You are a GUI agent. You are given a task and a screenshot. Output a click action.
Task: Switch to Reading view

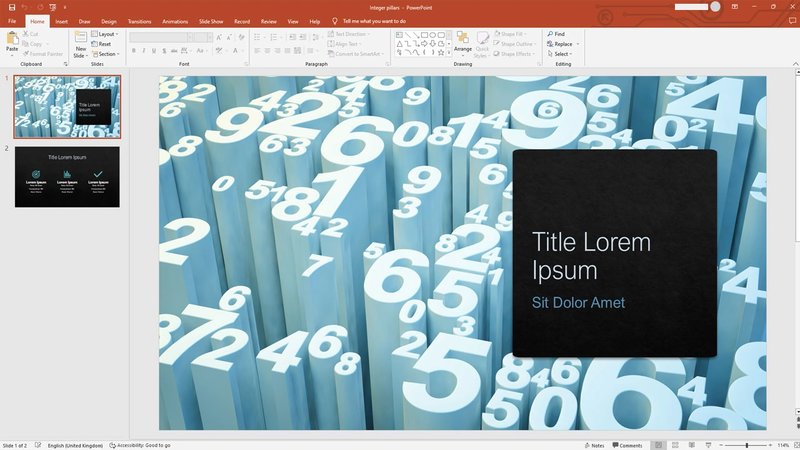[x=692, y=445]
